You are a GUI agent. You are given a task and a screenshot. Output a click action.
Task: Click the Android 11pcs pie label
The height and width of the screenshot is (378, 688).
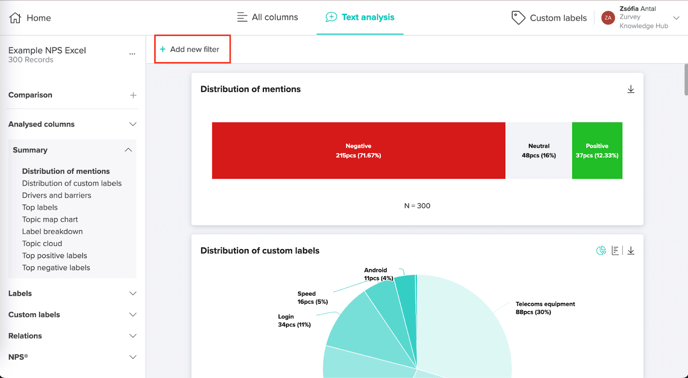[x=378, y=274]
